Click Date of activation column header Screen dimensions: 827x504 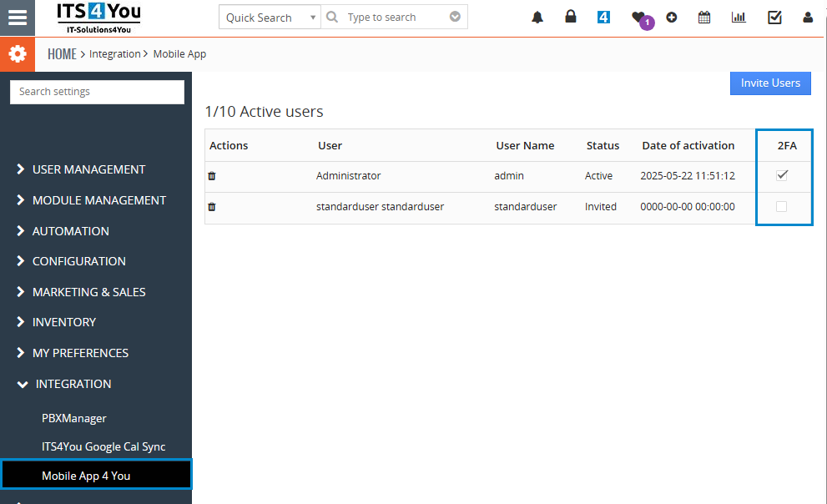688,145
